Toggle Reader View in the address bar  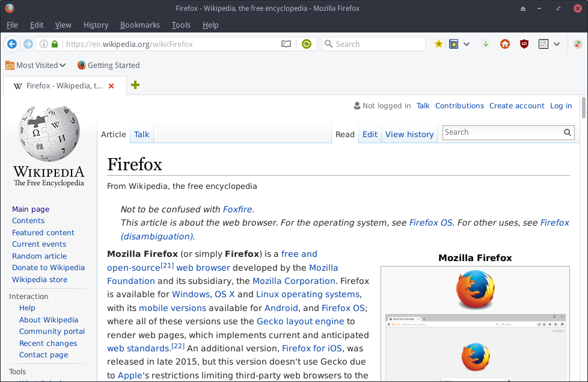point(286,44)
